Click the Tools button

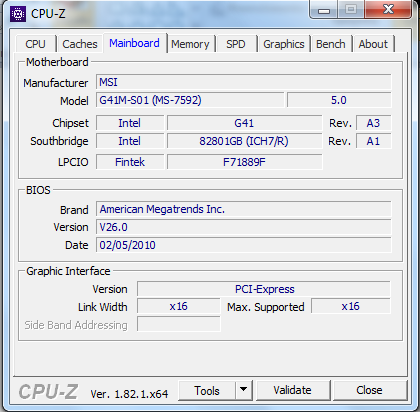207,390
